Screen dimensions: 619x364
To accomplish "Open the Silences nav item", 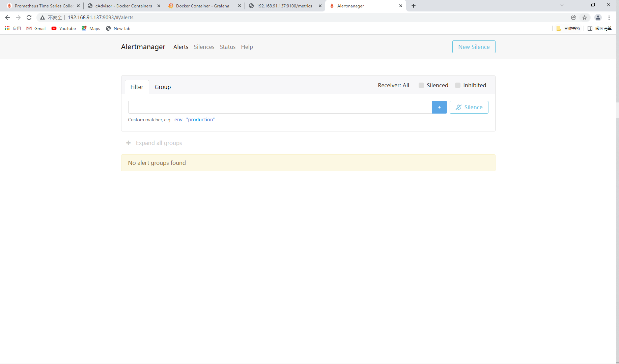I will tap(204, 47).
